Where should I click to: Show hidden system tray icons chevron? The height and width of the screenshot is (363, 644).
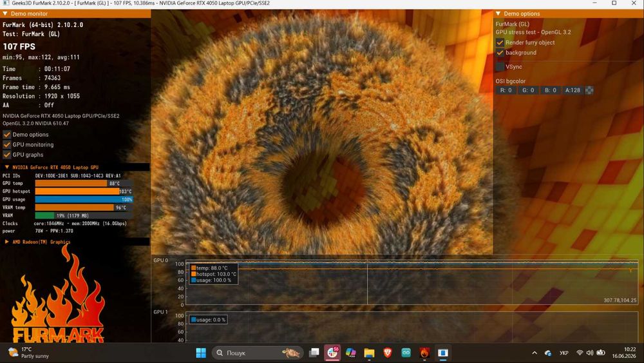coord(535,353)
